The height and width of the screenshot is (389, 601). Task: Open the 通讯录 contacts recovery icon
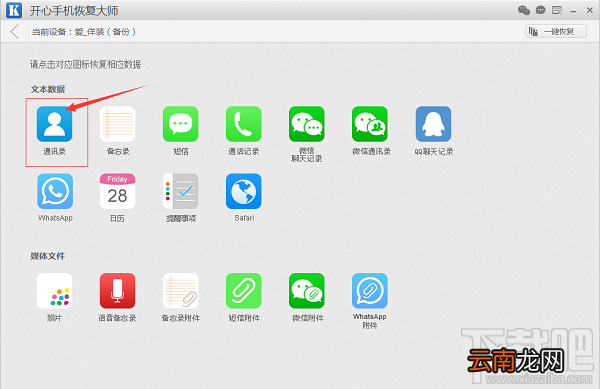point(54,124)
